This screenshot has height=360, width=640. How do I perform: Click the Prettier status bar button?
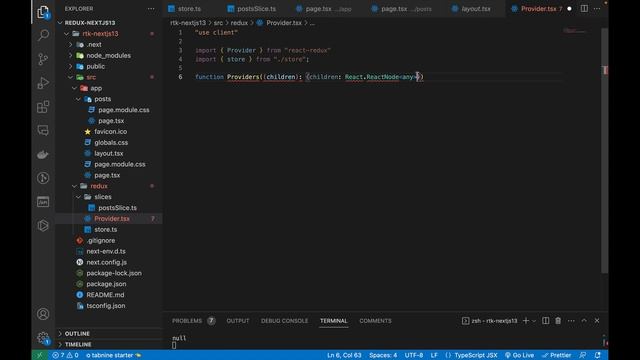click(x=556, y=355)
